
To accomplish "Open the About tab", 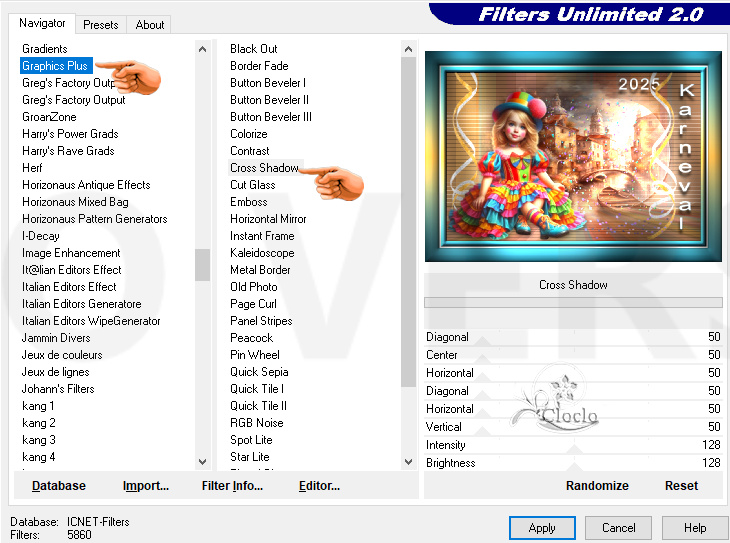I will click(x=150, y=25).
